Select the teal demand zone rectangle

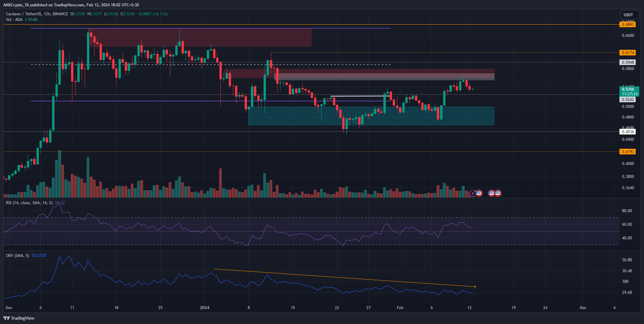coord(371,116)
